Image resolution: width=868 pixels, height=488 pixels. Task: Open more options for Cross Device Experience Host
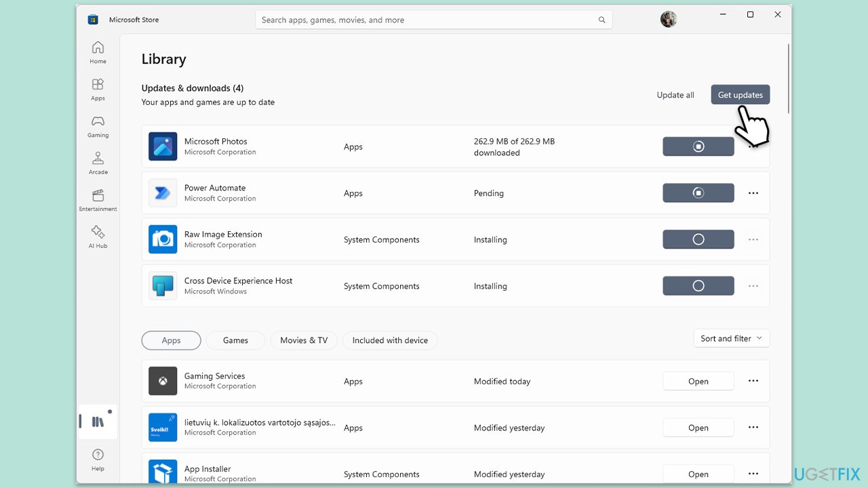pyautogui.click(x=753, y=286)
